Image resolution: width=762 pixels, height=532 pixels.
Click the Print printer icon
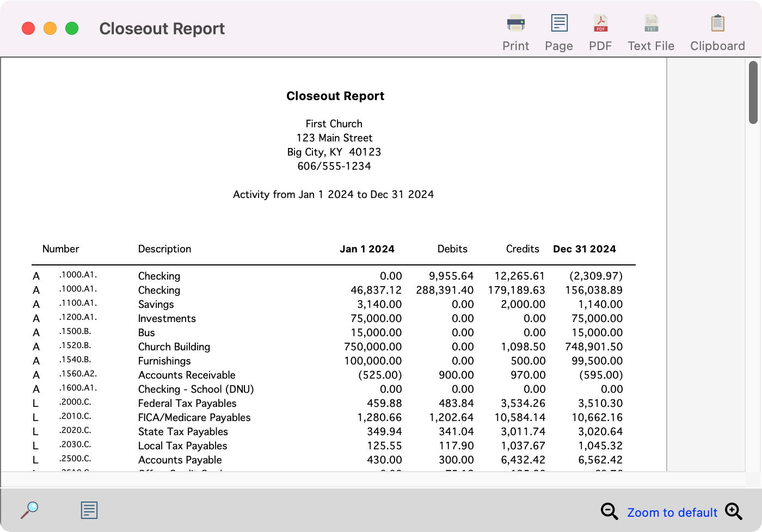click(515, 24)
